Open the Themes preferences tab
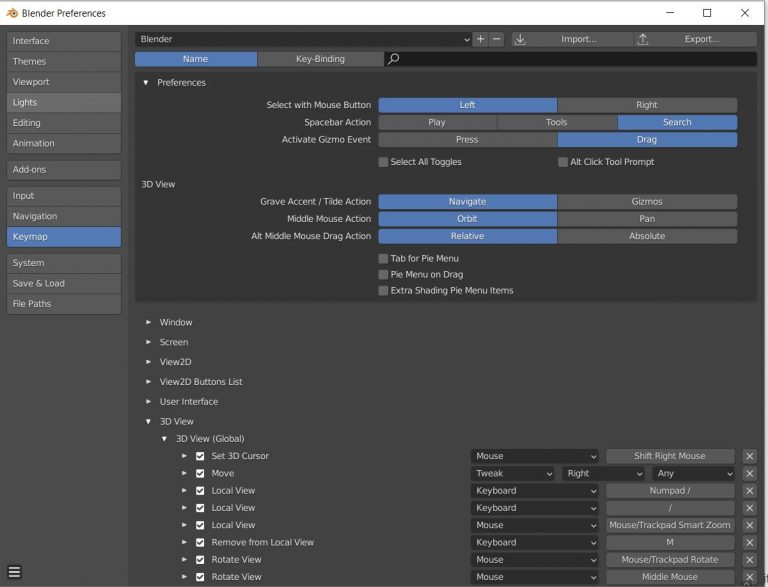The width and height of the screenshot is (768, 587). click(x=63, y=61)
